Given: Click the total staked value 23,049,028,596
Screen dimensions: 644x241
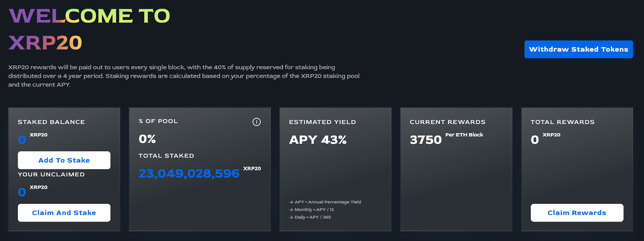Looking at the screenshot, I should [189, 173].
